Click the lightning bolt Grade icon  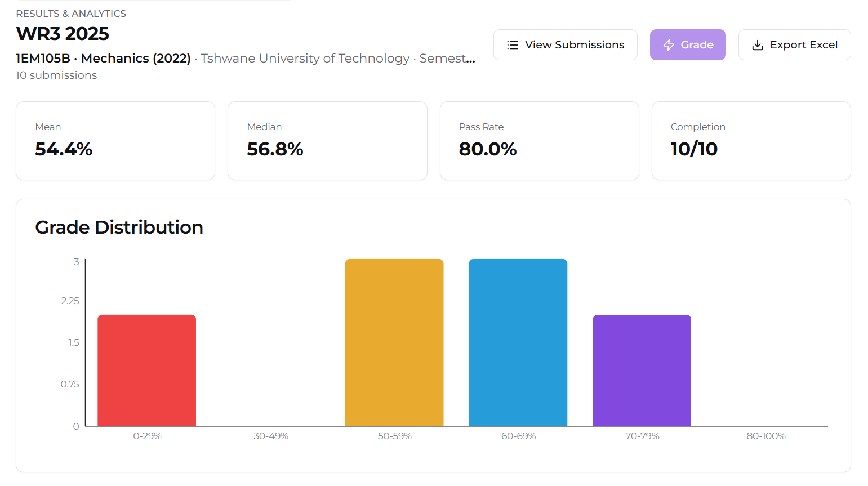click(669, 45)
